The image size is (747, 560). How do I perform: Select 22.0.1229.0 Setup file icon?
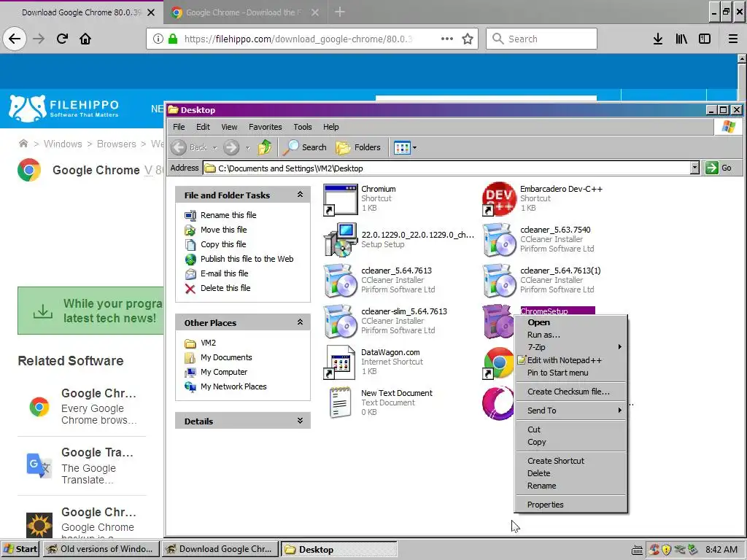coord(340,239)
